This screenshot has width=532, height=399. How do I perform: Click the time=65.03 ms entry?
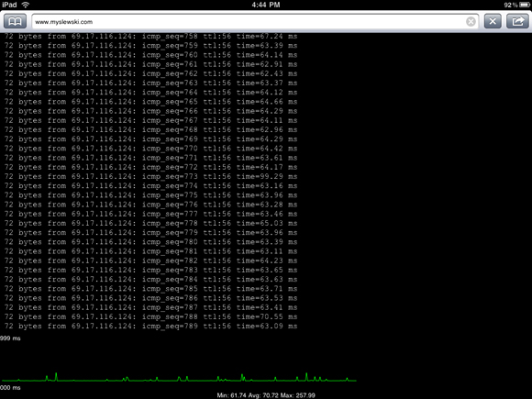click(x=267, y=223)
